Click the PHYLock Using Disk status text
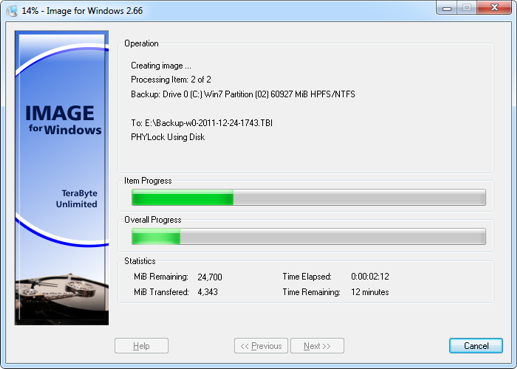Screen dimensions: 517x369 pyautogui.click(x=168, y=137)
